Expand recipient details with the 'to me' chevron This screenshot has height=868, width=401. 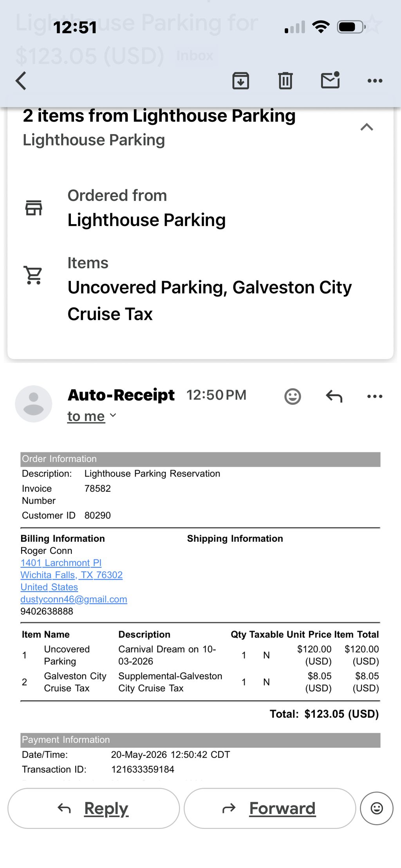tap(113, 415)
